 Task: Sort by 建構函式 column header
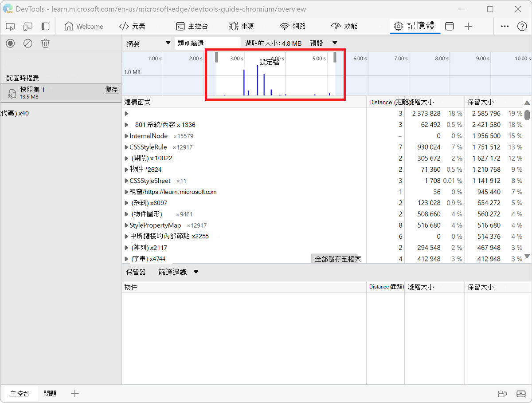[244, 102]
